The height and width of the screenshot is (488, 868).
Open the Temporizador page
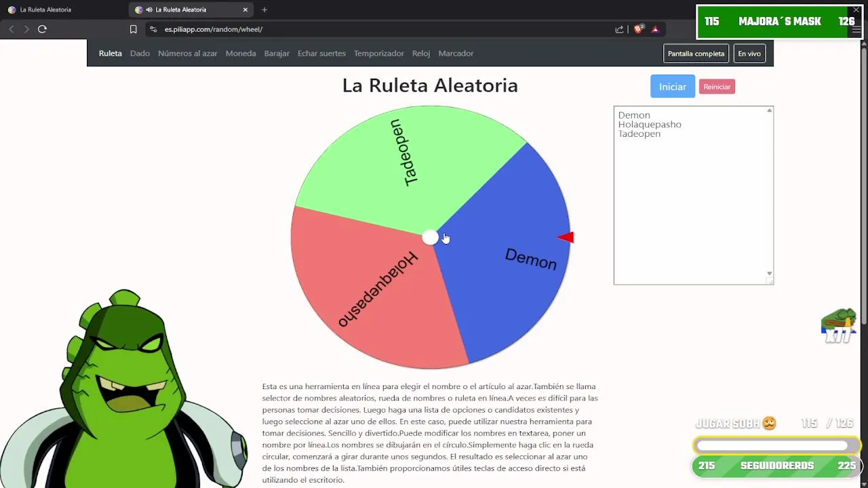tap(379, 54)
